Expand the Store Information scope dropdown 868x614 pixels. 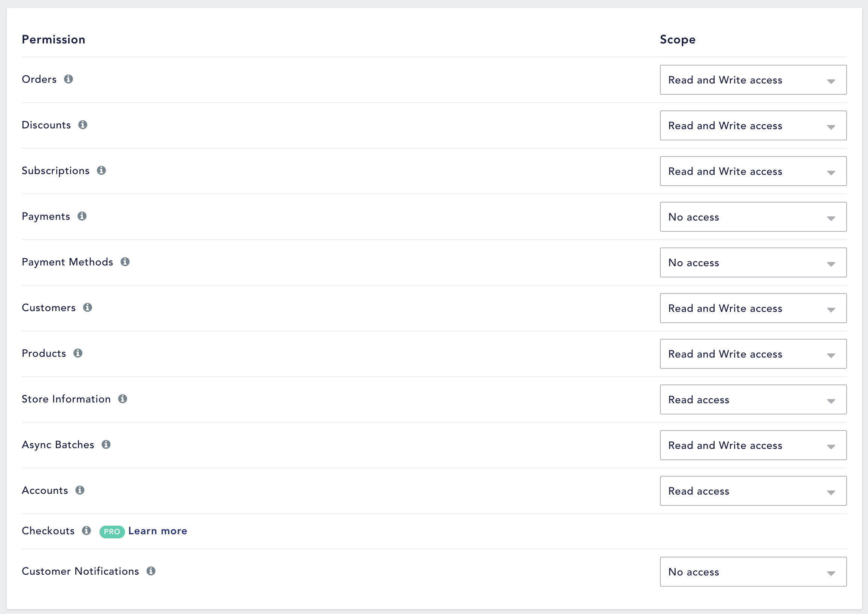(753, 399)
